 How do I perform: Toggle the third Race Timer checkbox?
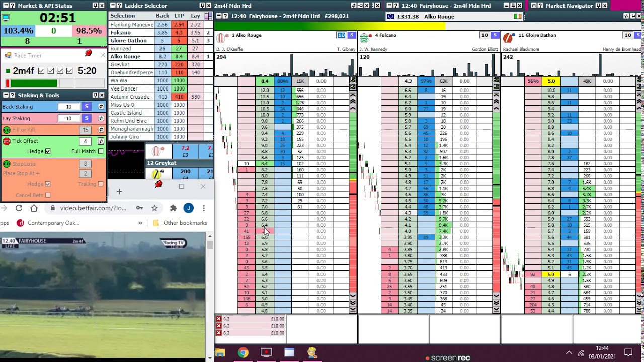(x=60, y=71)
